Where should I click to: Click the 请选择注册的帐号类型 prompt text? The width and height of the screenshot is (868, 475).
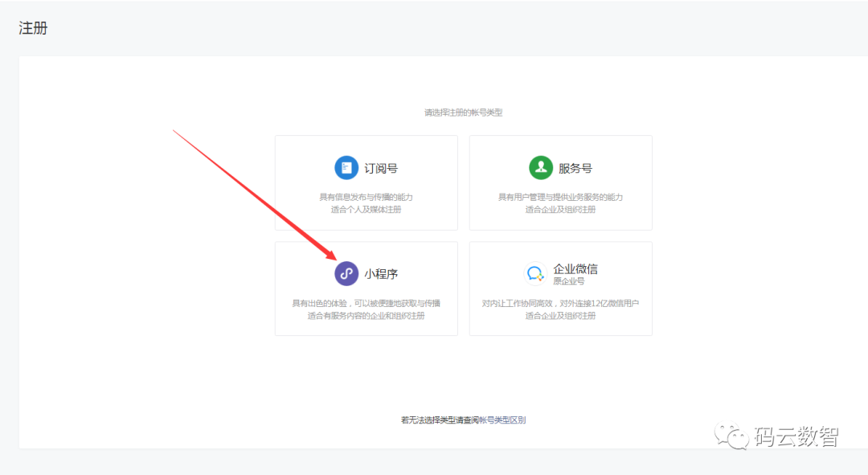(464, 113)
